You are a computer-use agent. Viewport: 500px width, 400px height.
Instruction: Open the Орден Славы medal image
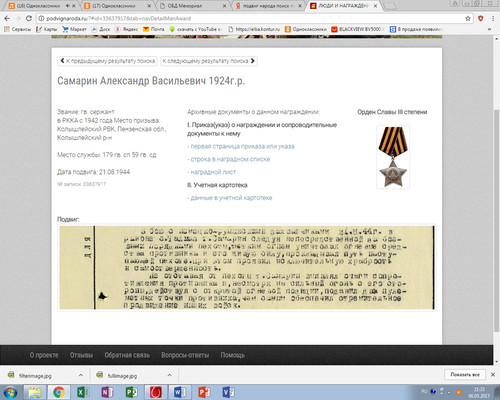pyautogui.click(x=393, y=157)
